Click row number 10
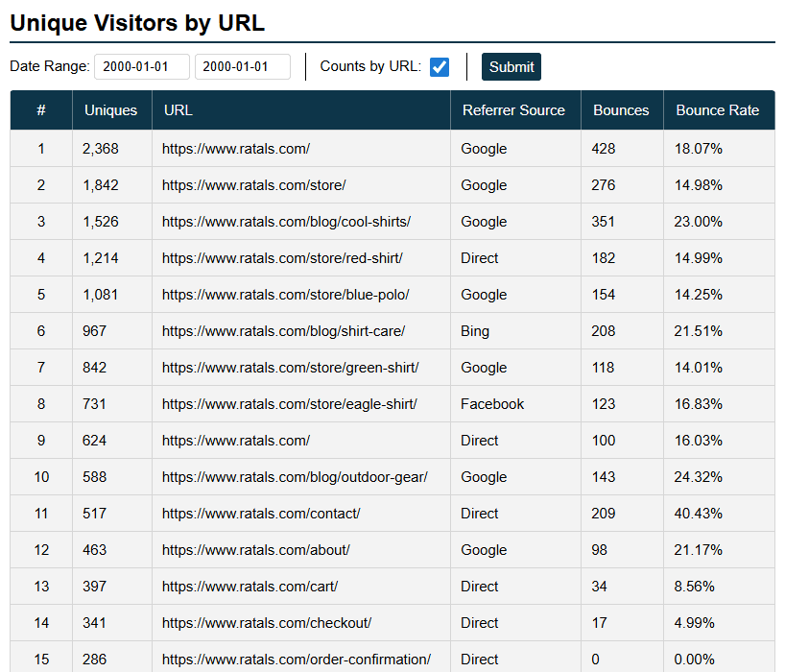The height and width of the screenshot is (672, 785). tap(41, 477)
